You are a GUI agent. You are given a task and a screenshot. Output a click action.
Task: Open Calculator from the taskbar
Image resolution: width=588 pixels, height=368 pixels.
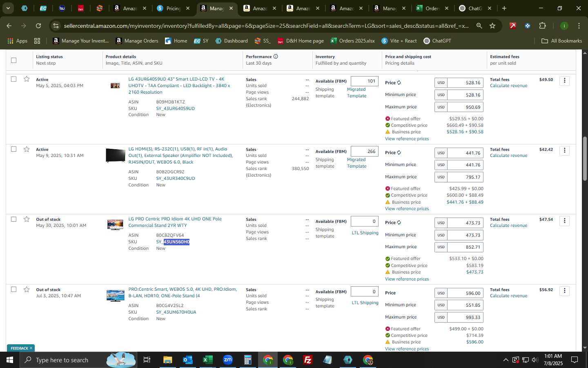(x=247, y=360)
